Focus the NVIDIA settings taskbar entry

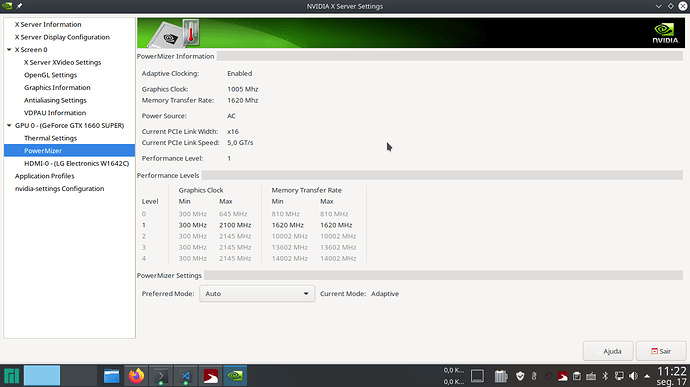[x=235, y=376]
